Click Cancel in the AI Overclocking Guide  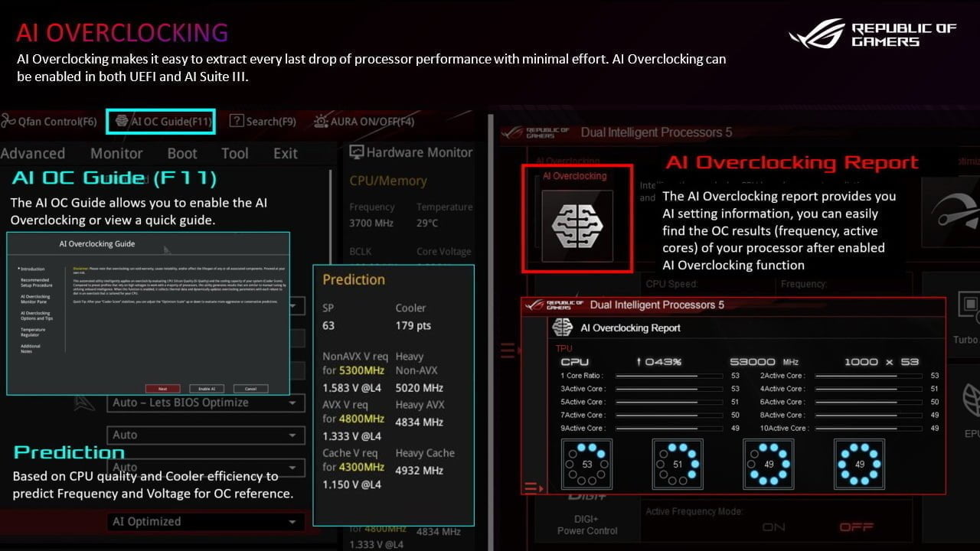click(250, 389)
